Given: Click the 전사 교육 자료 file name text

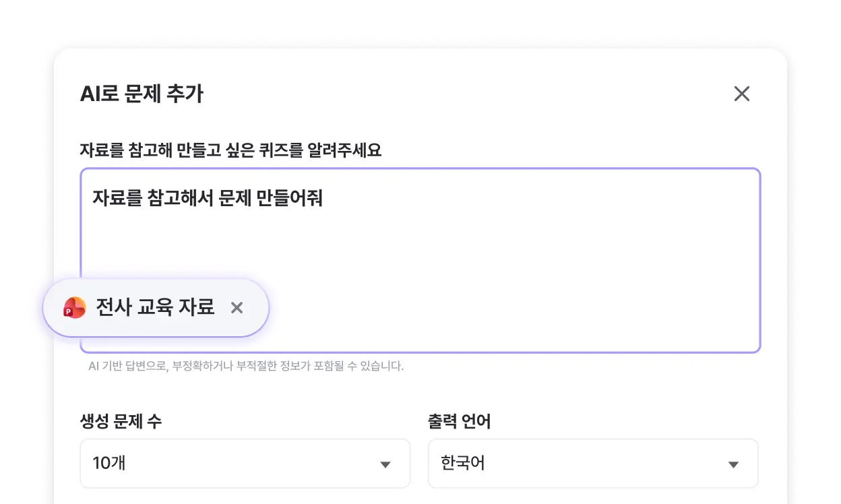Looking at the screenshot, I should 155,308.
